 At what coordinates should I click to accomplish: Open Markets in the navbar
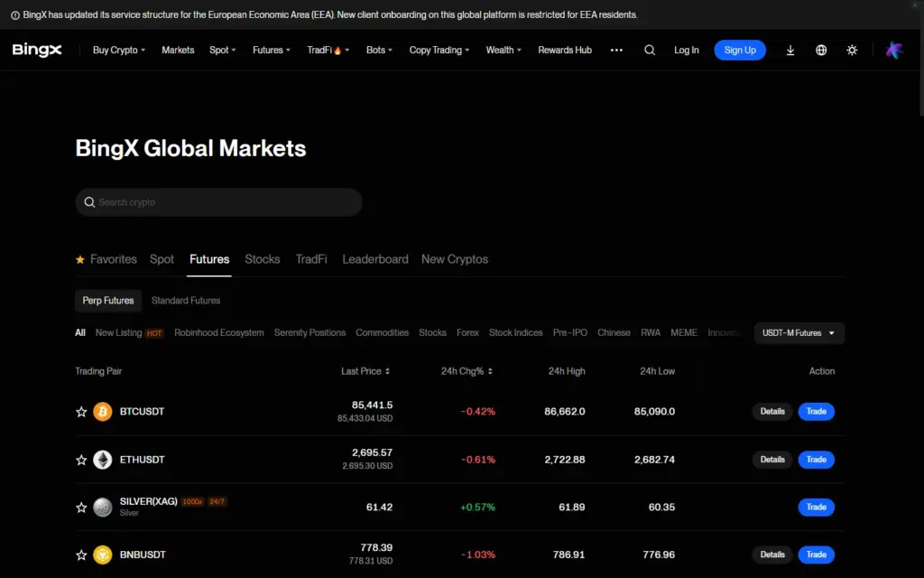point(178,51)
